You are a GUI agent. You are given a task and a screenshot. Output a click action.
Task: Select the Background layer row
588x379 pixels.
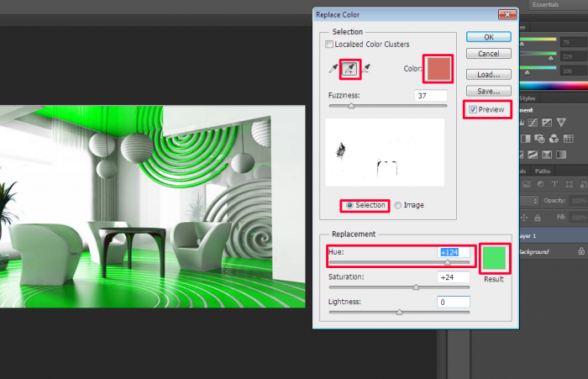554,251
